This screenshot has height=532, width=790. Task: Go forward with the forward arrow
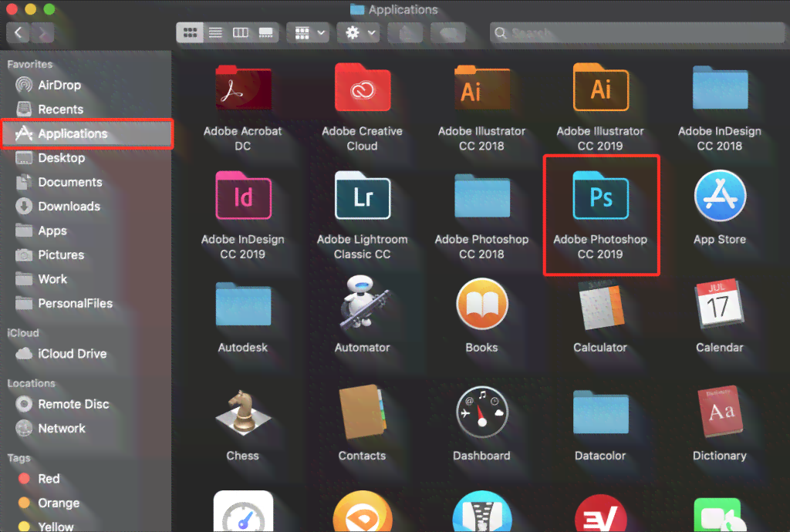pyautogui.click(x=43, y=33)
